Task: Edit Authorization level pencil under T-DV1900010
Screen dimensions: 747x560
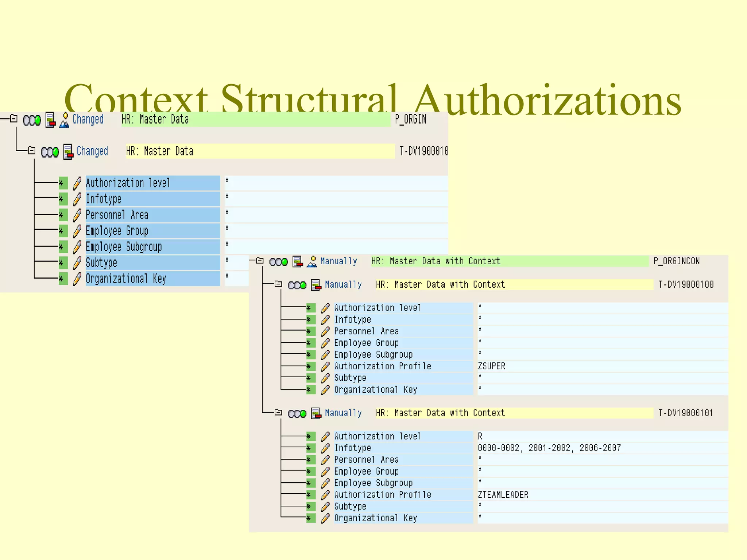Action: (77, 183)
